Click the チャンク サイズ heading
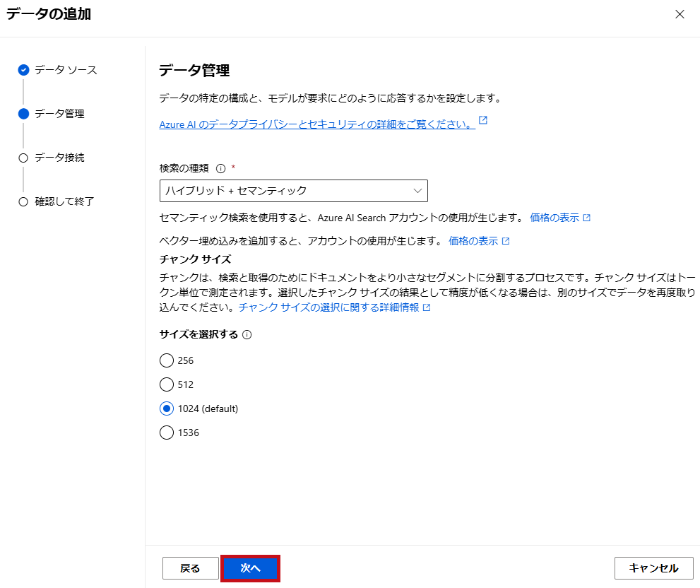 click(x=195, y=259)
